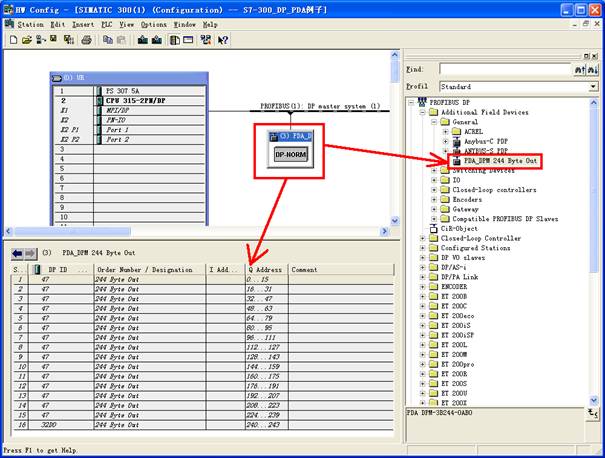This screenshot has height=458, width=605.
Task: Expand the Anybus-C PDP node
Action: click(x=446, y=141)
